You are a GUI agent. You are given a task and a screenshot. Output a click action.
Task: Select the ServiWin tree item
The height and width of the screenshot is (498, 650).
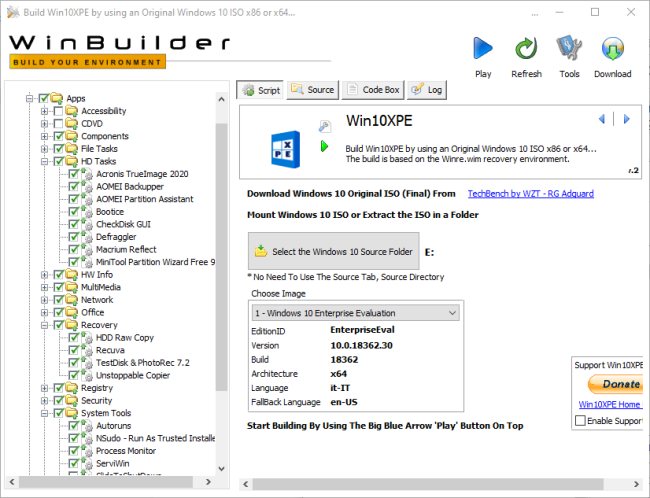(x=112, y=463)
